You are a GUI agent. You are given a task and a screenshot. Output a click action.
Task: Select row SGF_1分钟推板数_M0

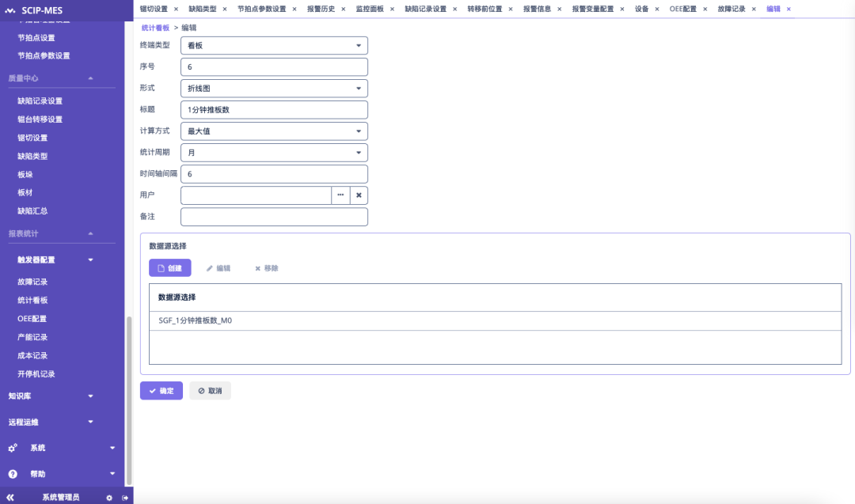coord(495,320)
